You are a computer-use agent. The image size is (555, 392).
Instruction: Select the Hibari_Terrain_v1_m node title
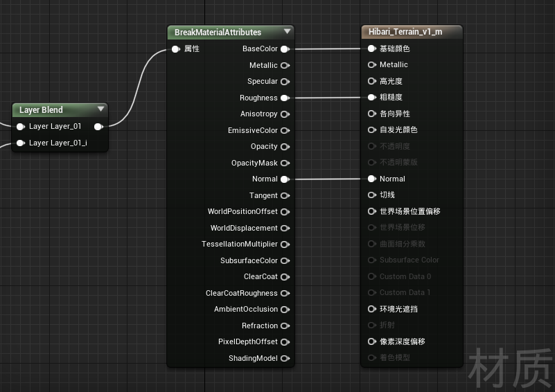click(405, 31)
